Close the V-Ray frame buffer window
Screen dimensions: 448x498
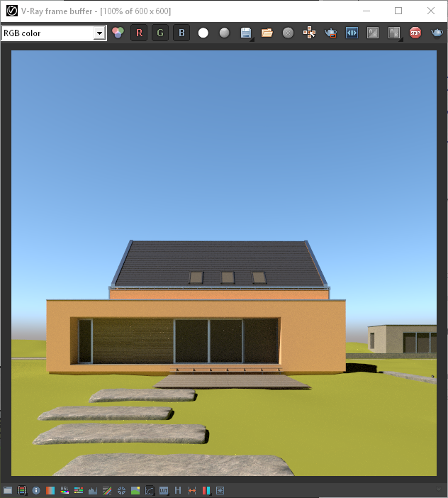431,11
